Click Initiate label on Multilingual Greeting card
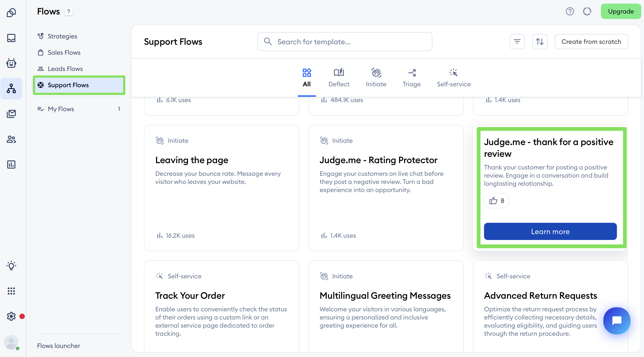The height and width of the screenshot is (357, 644). tap(343, 276)
